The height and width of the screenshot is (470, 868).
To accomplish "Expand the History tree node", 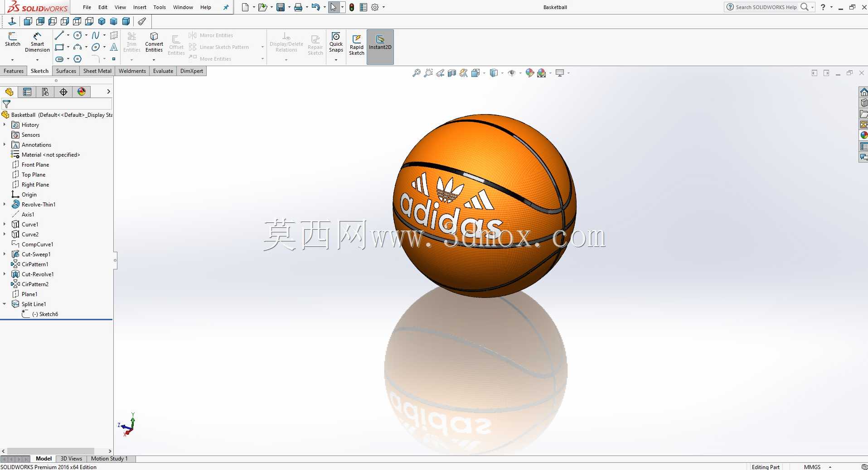I will click(x=5, y=125).
